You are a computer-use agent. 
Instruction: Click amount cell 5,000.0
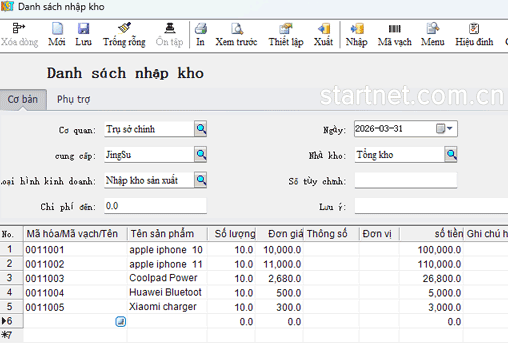pos(431,292)
